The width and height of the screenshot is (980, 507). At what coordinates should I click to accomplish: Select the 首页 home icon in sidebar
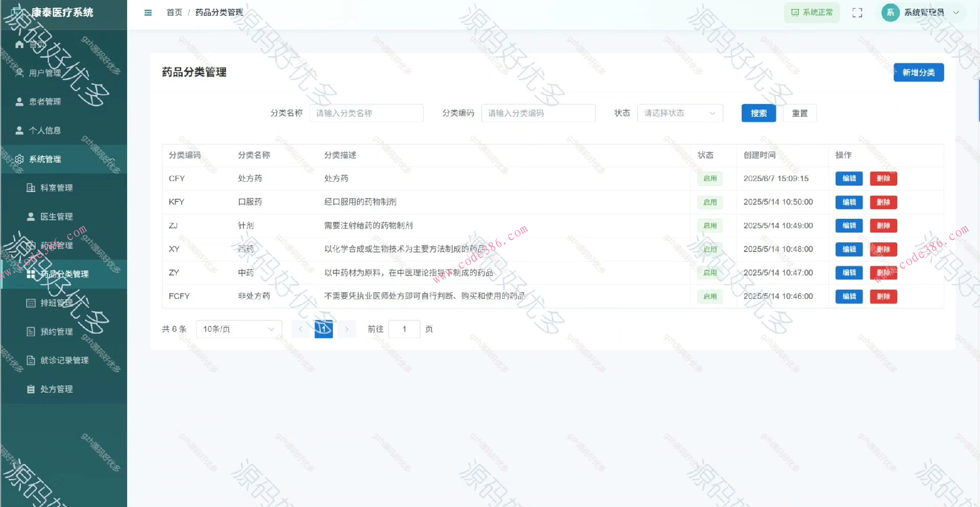[19, 44]
